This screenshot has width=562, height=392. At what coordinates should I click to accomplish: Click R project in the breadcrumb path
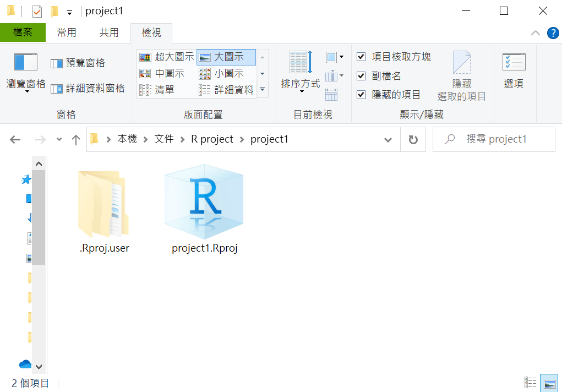[x=212, y=139]
